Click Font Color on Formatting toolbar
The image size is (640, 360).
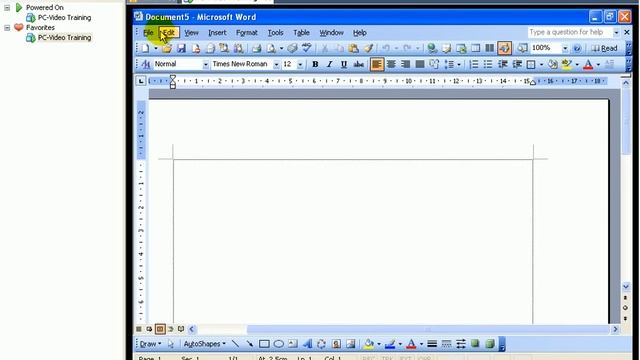coord(588,64)
